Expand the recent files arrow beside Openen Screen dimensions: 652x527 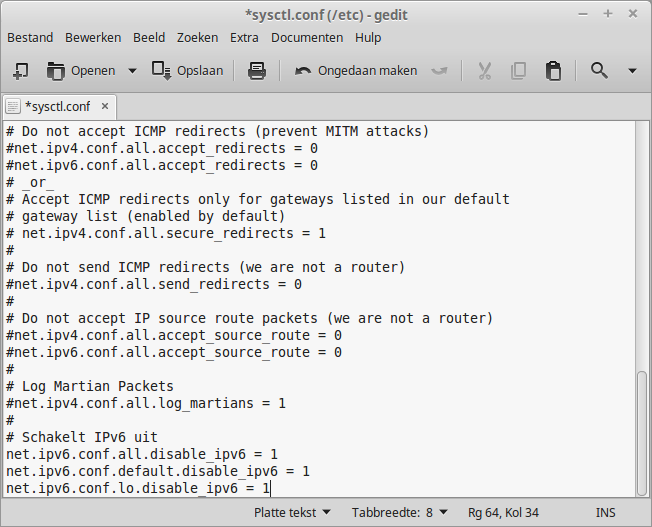pyautogui.click(x=132, y=71)
